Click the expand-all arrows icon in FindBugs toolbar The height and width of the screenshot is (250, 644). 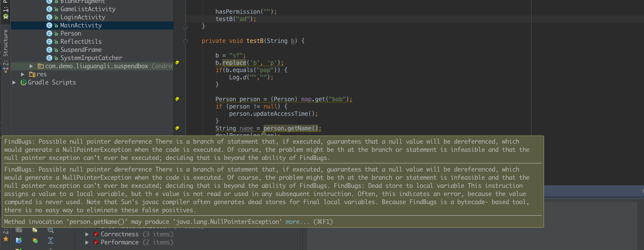click(51, 241)
